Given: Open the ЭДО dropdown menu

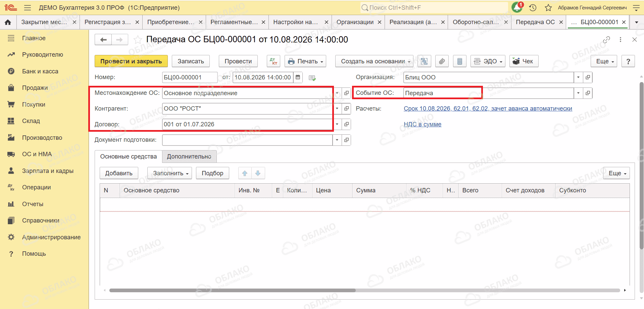Looking at the screenshot, I should pyautogui.click(x=488, y=61).
